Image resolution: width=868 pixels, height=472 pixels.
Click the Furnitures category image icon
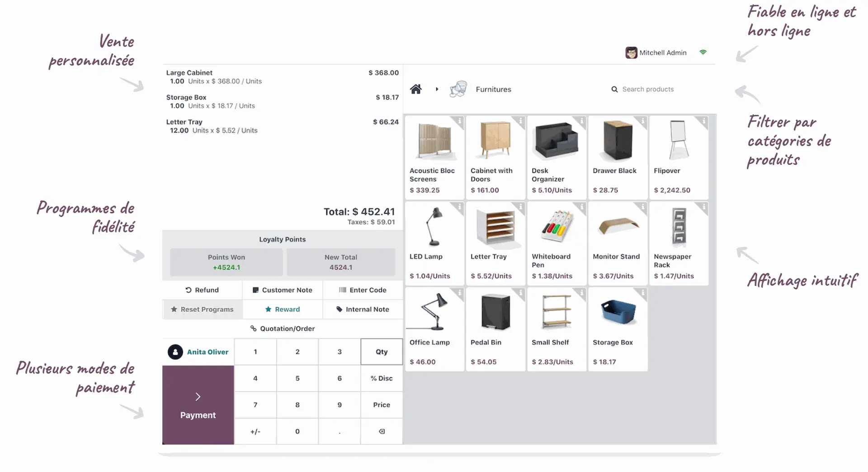[458, 89]
